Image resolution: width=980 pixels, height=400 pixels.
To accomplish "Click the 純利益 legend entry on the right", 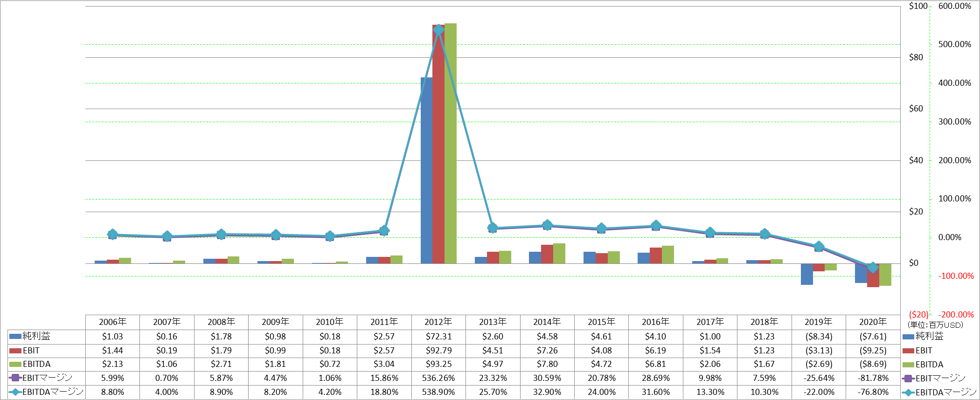I will coord(923,336).
